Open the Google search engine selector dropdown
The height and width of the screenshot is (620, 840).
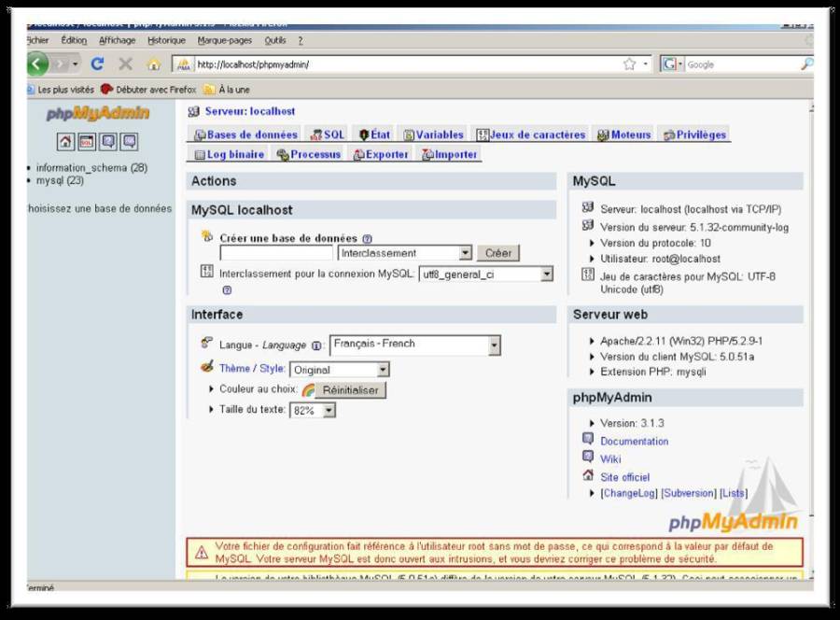tap(673, 64)
